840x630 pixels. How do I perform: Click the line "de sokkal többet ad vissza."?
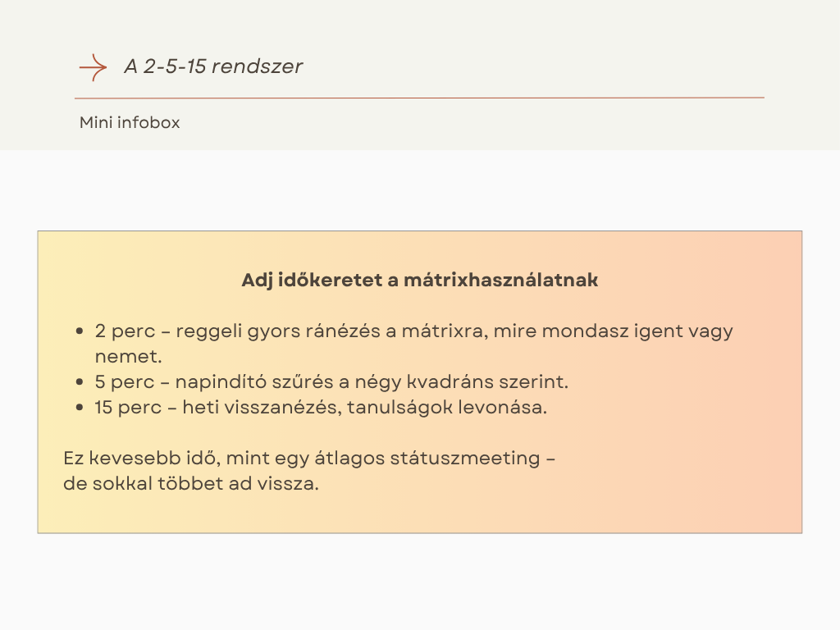point(190,483)
